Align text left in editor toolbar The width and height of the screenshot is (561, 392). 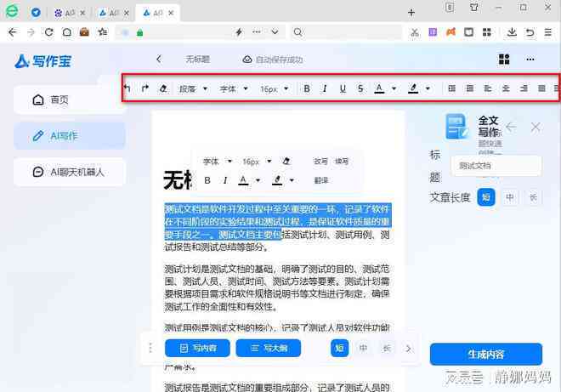click(487, 88)
